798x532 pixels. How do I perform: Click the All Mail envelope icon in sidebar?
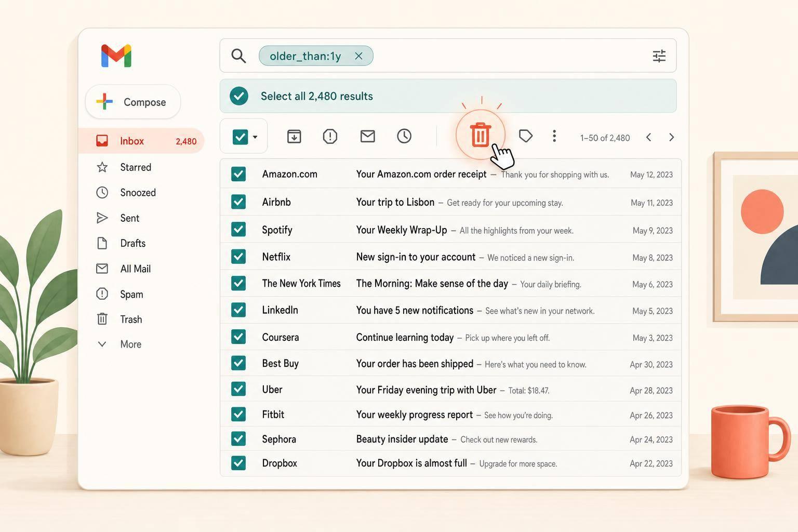[102, 269]
